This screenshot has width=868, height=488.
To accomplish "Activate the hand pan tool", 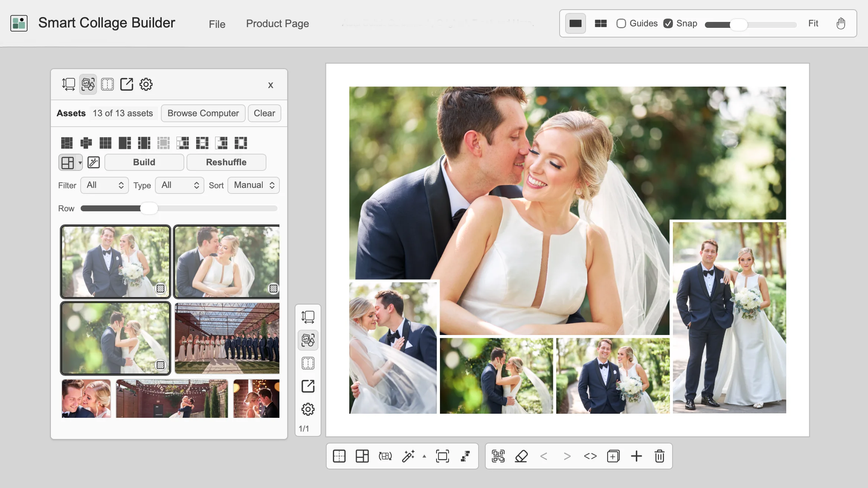I will tap(841, 23).
